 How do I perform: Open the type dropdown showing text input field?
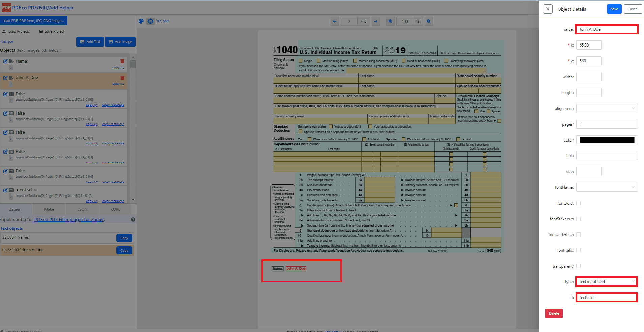point(607,282)
